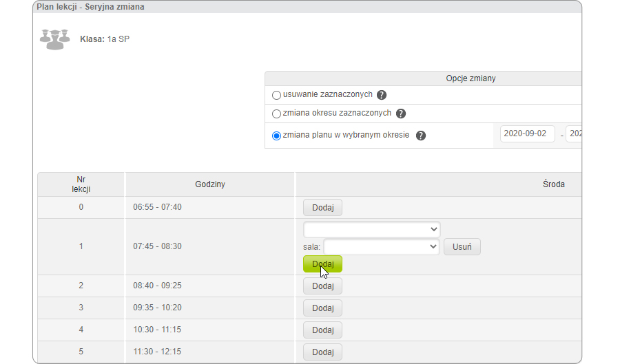The height and width of the screenshot is (364, 620).
Task: Click the end date field after the dash
Action: tap(574, 134)
